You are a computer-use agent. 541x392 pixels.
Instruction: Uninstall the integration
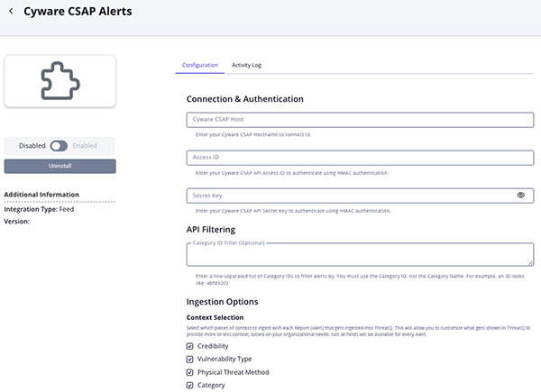coord(60,166)
